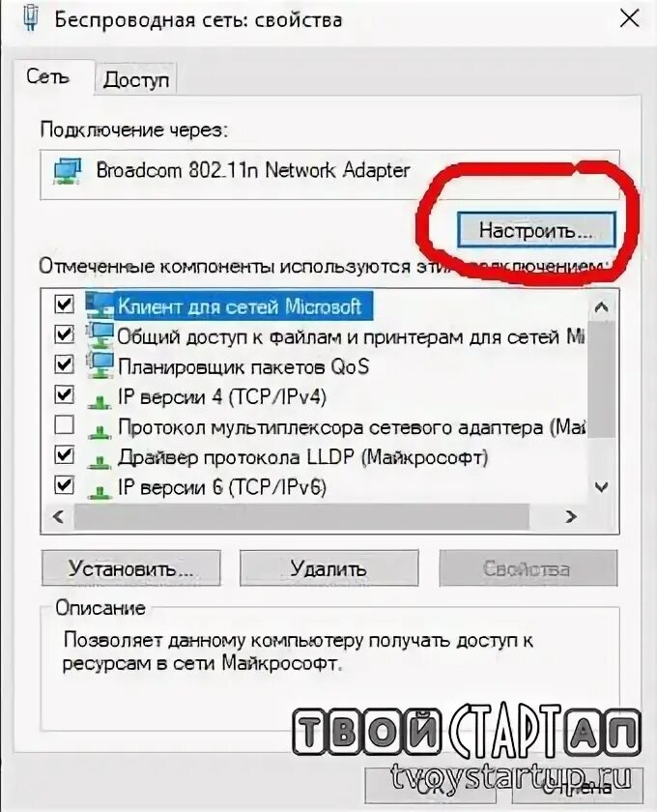Screen dimensions: 657x812
Task: Click the file and printer sharing icon
Action: point(100,335)
